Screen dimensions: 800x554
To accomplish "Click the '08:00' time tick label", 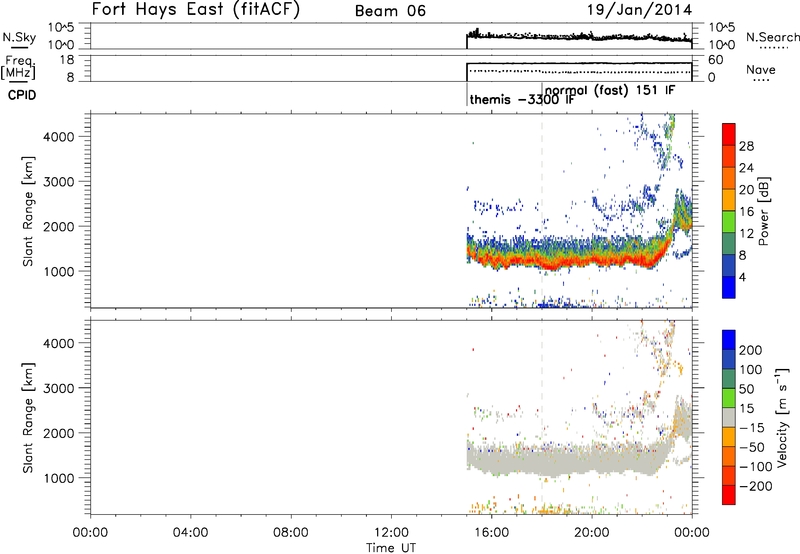I will (x=291, y=533).
